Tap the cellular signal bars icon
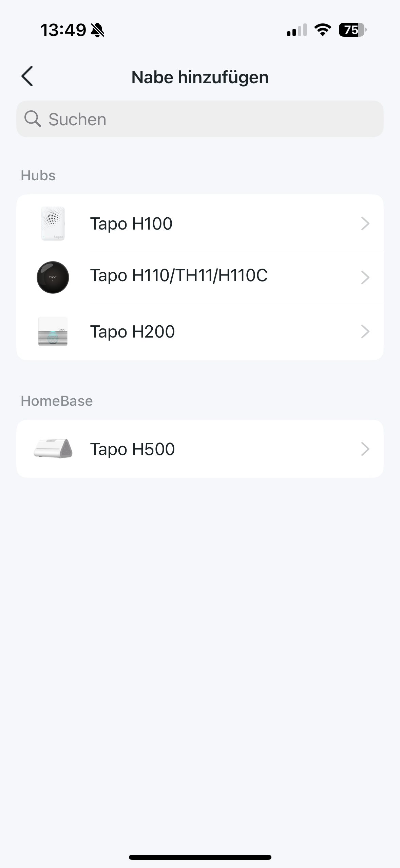Screen dimensions: 400x868 click(x=297, y=30)
